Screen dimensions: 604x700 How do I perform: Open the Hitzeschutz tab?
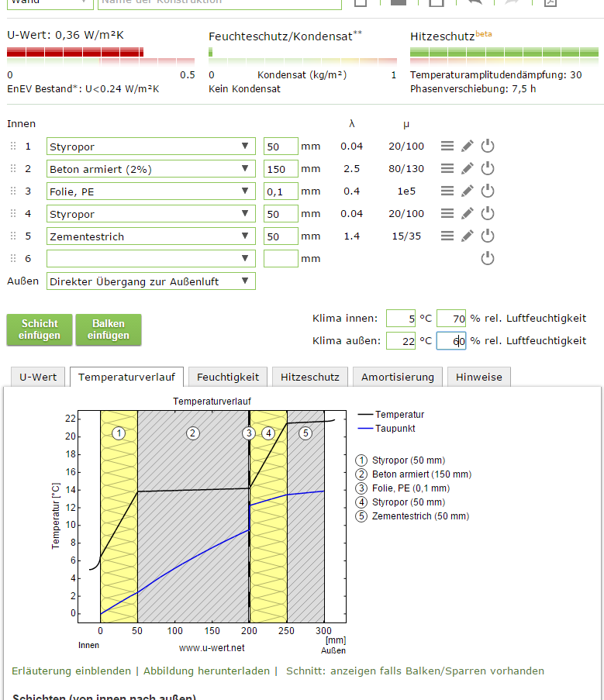pyautogui.click(x=309, y=377)
